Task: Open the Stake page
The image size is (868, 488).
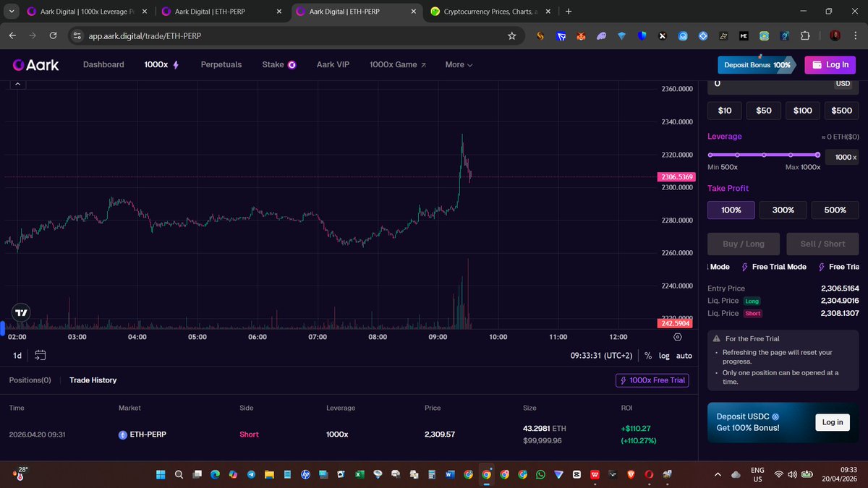Action: tap(279, 64)
